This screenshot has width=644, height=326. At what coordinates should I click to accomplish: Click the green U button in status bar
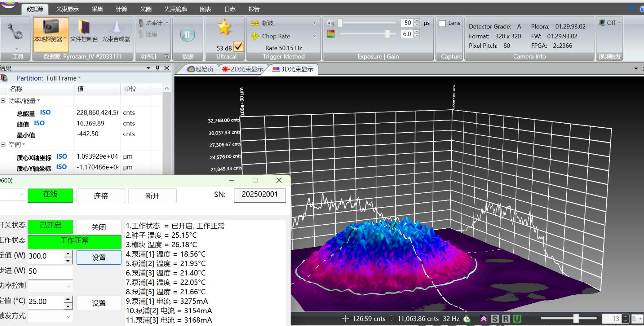point(517,319)
